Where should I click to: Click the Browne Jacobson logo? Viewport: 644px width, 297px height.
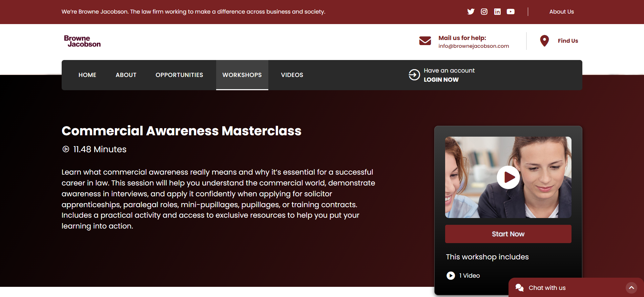pyautogui.click(x=82, y=41)
